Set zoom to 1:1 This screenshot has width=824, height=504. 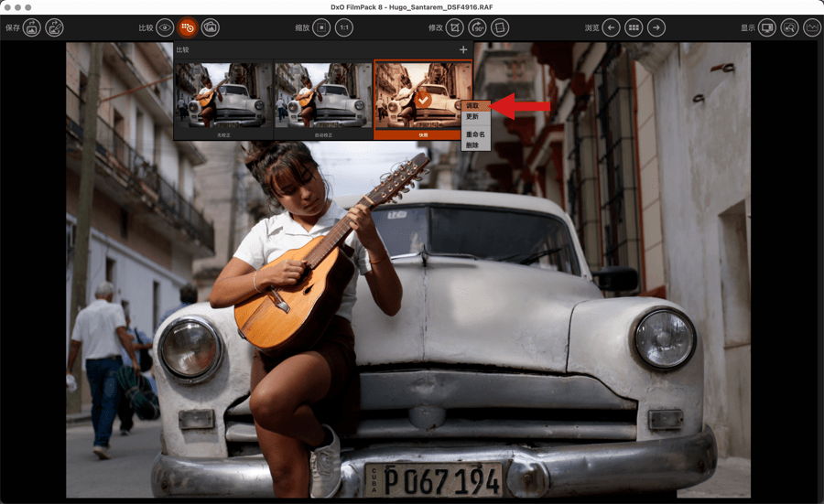click(344, 28)
